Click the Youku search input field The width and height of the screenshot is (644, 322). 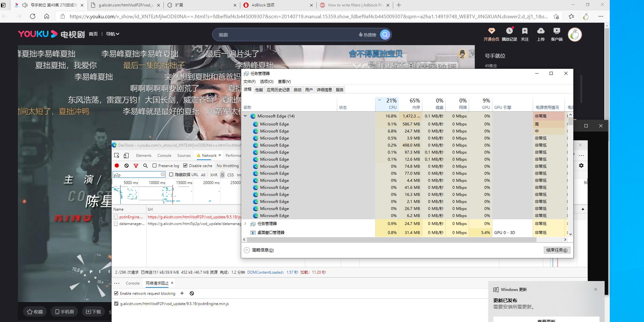pyautogui.click(x=286, y=35)
